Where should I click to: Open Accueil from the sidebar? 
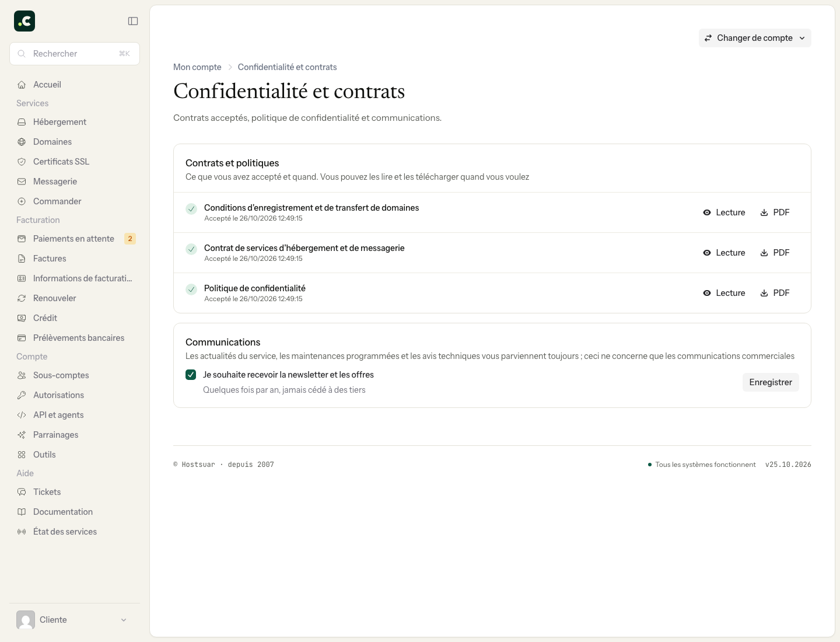[75, 85]
